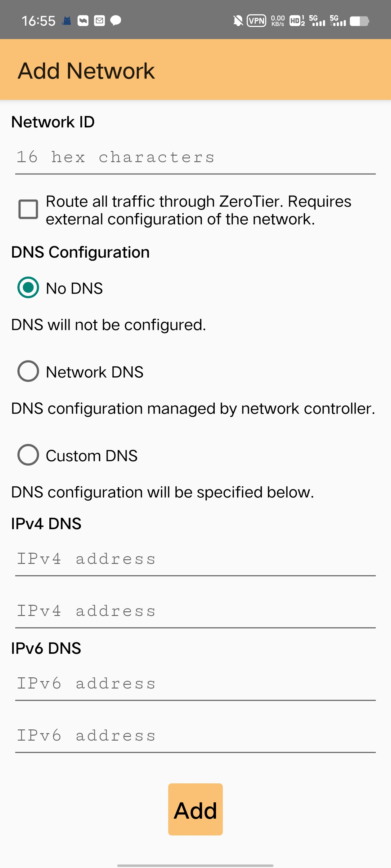Focus the Network ID hex input field
This screenshot has width=391, height=868.
[195, 158]
